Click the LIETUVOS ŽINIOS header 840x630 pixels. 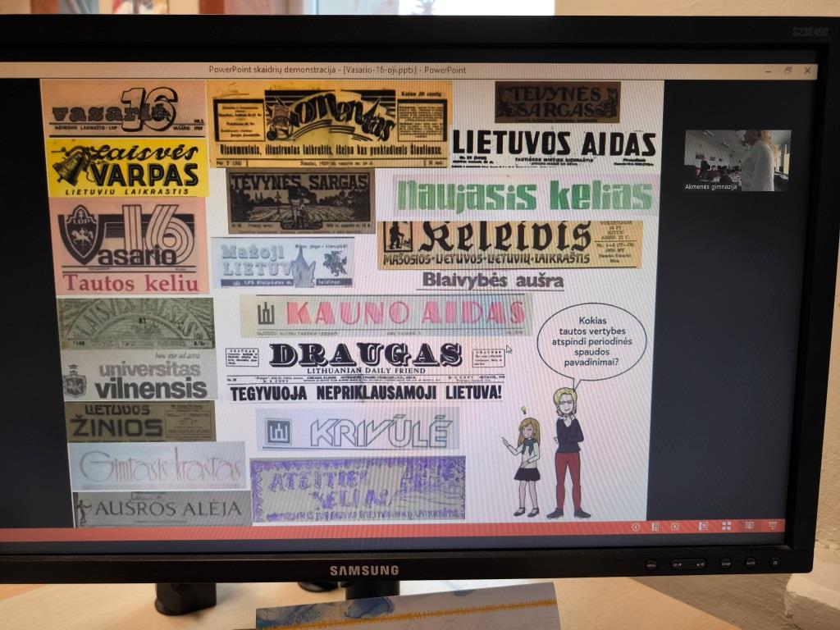(x=140, y=422)
